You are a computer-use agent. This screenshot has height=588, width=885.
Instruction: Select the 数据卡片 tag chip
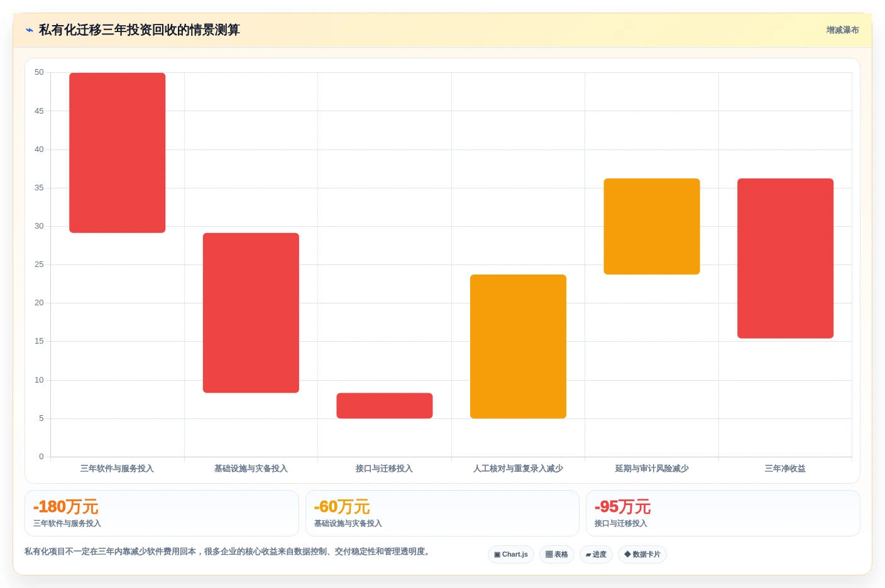pos(642,554)
